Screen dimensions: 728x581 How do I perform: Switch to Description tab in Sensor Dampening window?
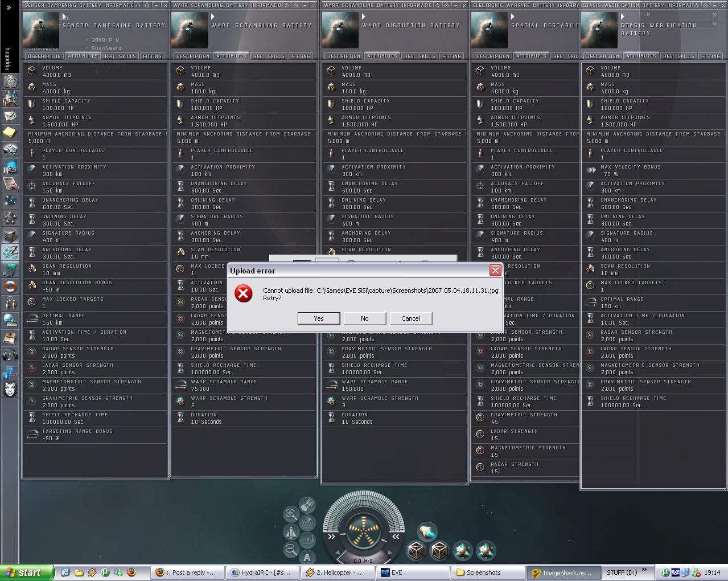[44, 56]
